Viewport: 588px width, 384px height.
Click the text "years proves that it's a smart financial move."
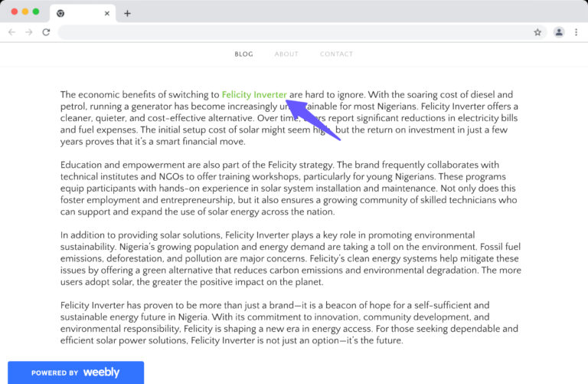tap(152, 142)
